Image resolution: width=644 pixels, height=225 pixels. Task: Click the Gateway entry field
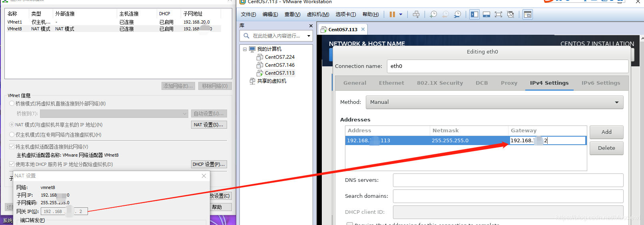coord(547,141)
